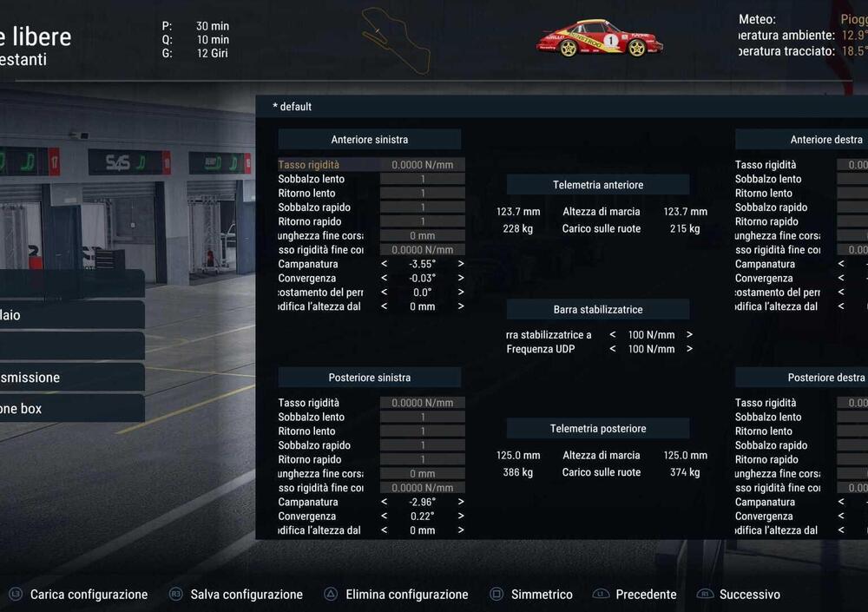
Task: Click the R3 icon for Salva configurazione
Action: point(176,595)
